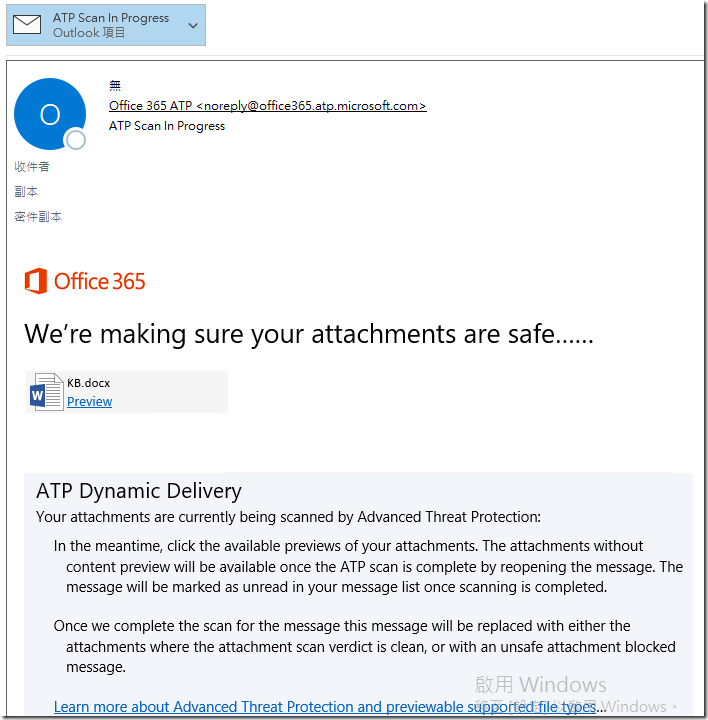This screenshot has height=720, width=708.
Task: Click the envelope icon of the attached Outlook item
Action: [27, 25]
